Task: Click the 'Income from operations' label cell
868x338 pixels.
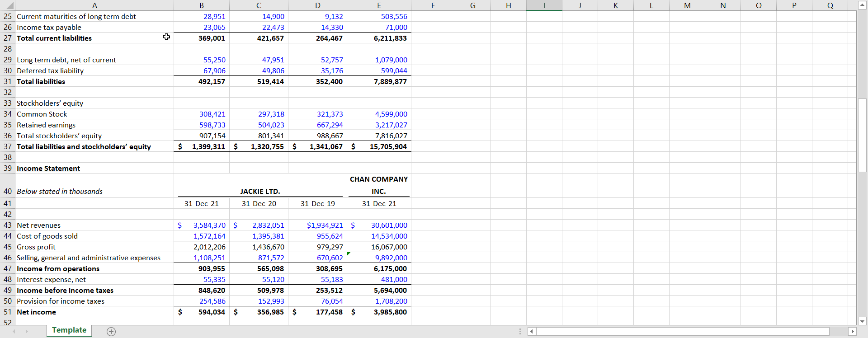Action: point(94,268)
